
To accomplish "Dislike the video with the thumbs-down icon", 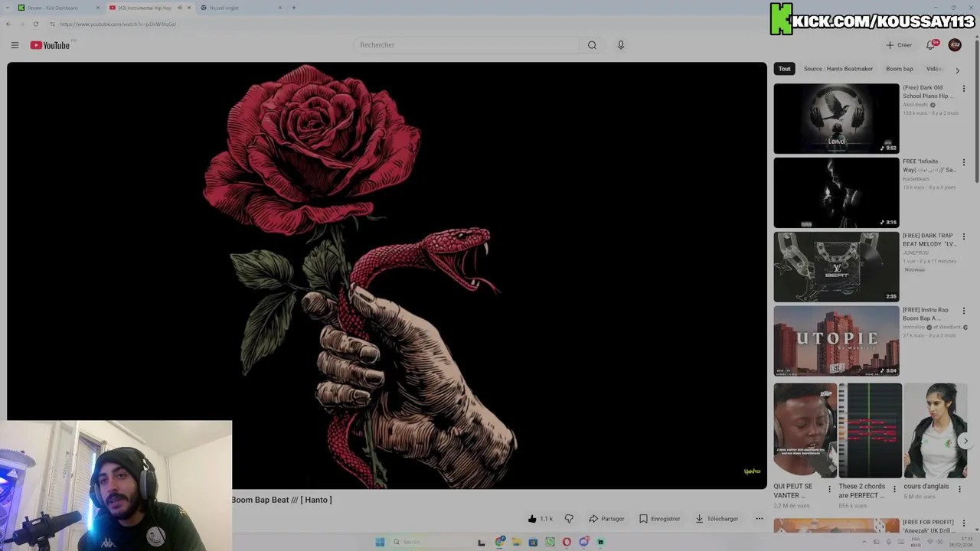I will pos(569,519).
